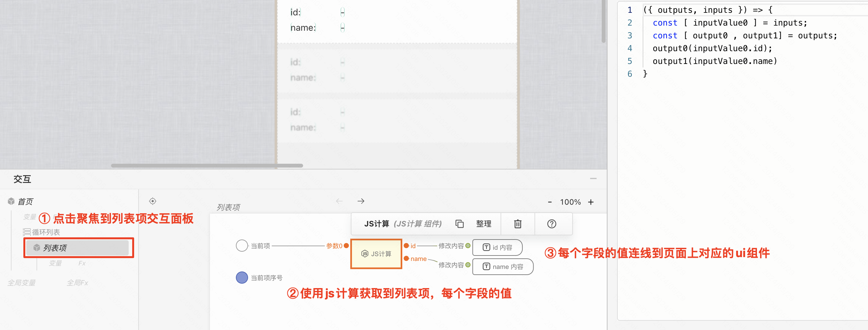Image resolution: width=868 pixels, height=330 pixels.
Task: Select 列表项 tree item
Action: (77, 248)
